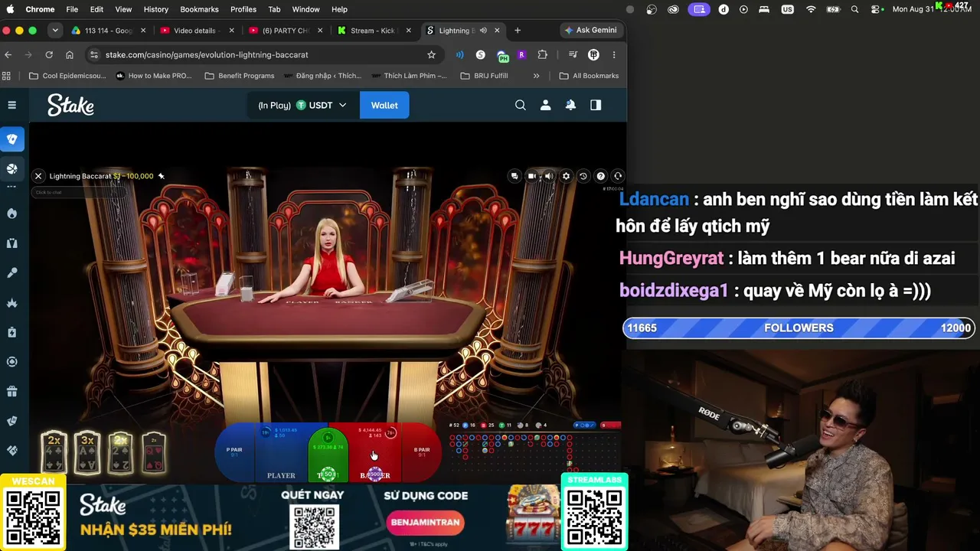Open the Chrome extensions puzzle icon
The width and height of the screenshot is (980, 551).
[543, 55]
